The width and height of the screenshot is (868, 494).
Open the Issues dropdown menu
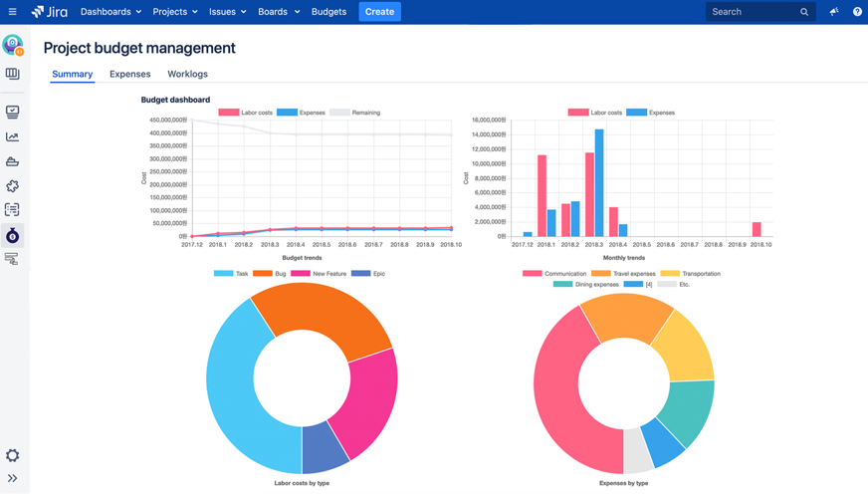tap(227, 12)
